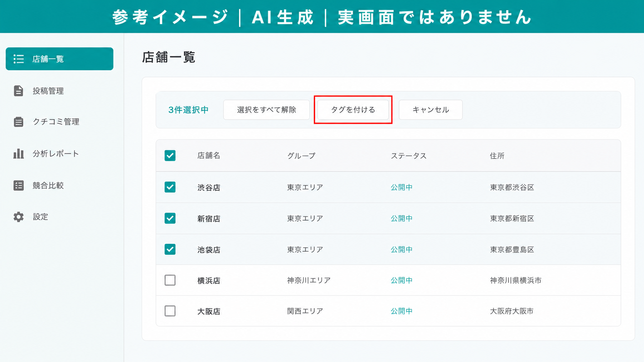Screen dimensions: 644x362
Task: Click the 東京都豊島区 address cell
Action: tap(512, 249)
